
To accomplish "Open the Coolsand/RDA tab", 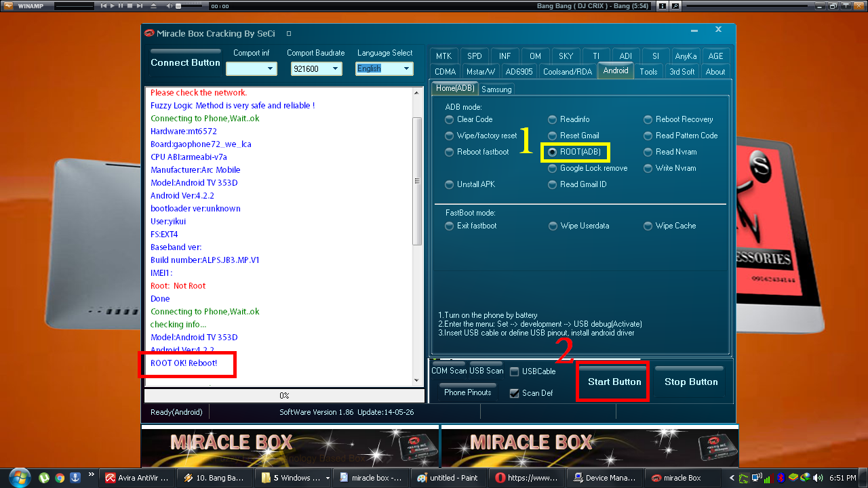I will (x=568, y=71).
